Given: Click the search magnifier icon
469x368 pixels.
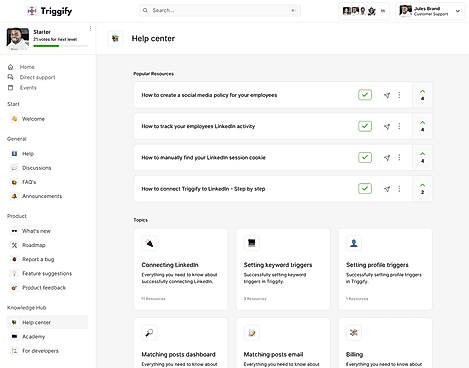Looking at the screenshot, I should [x=145, y=10].
